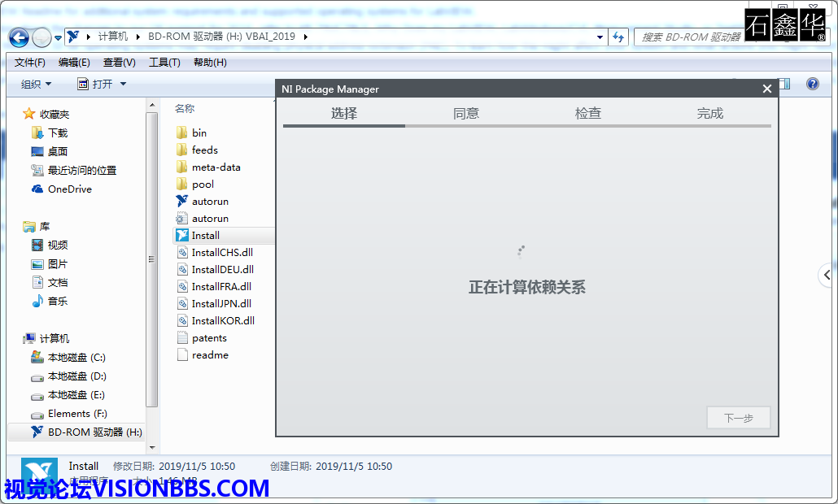Viewport: 838px width, 504px height.
Task: Click the 下一步 button in Package Manager
Action: pyautogui.click(x=739, y=418)
